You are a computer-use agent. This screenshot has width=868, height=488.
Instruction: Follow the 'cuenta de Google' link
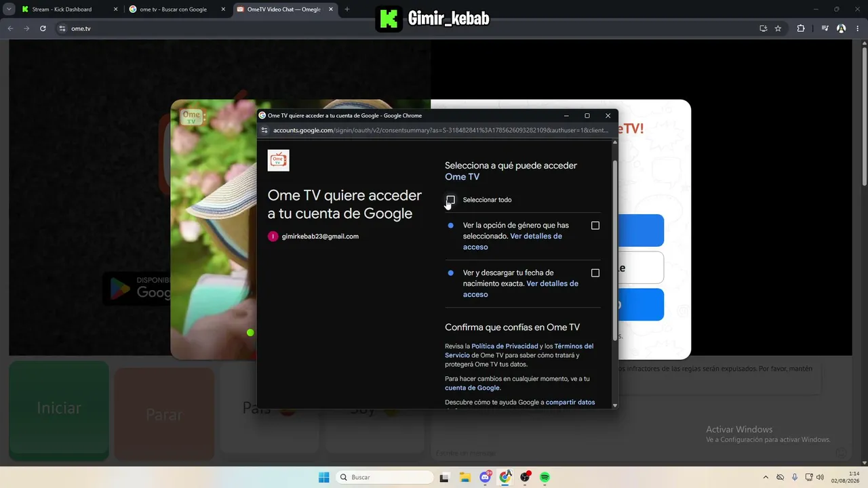coord(472,388)
